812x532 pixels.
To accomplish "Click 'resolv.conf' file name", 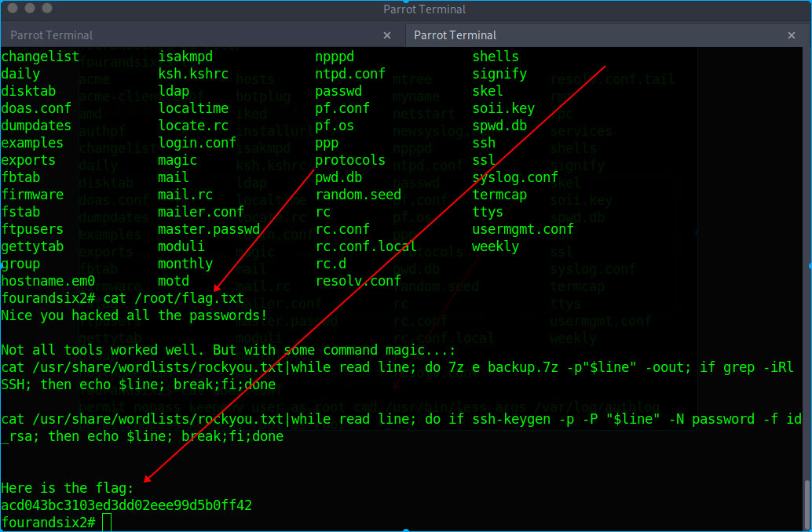I will click(x=358, y=281).
